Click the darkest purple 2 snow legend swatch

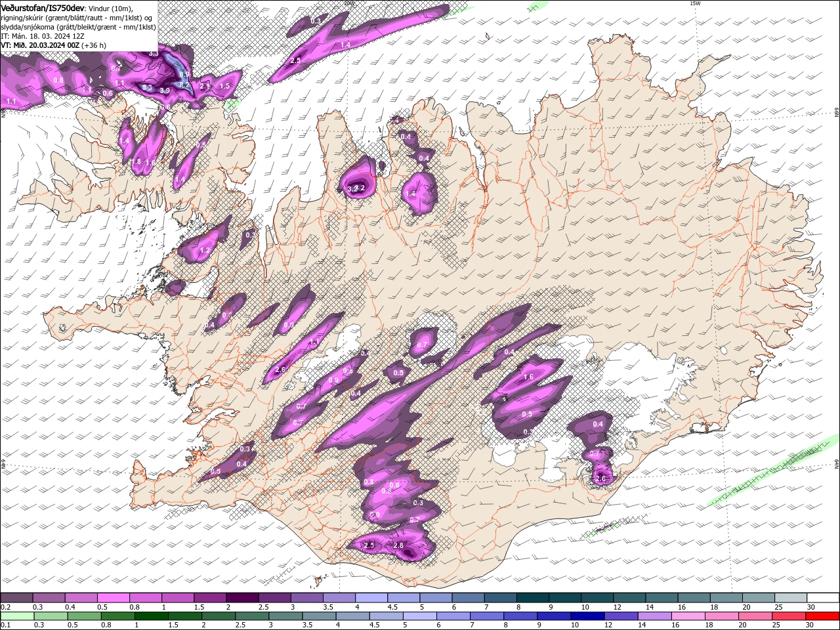pos(242,598)
